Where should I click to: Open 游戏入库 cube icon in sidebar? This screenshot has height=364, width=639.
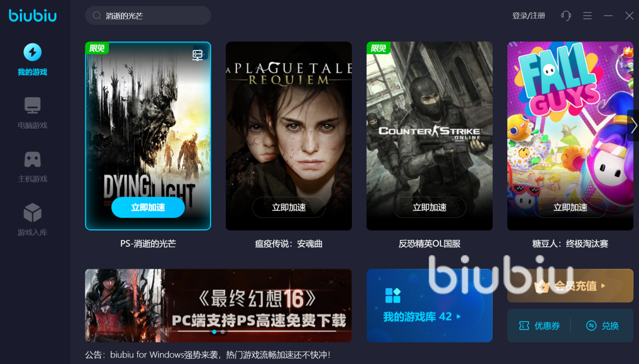[x=32, y=212]
